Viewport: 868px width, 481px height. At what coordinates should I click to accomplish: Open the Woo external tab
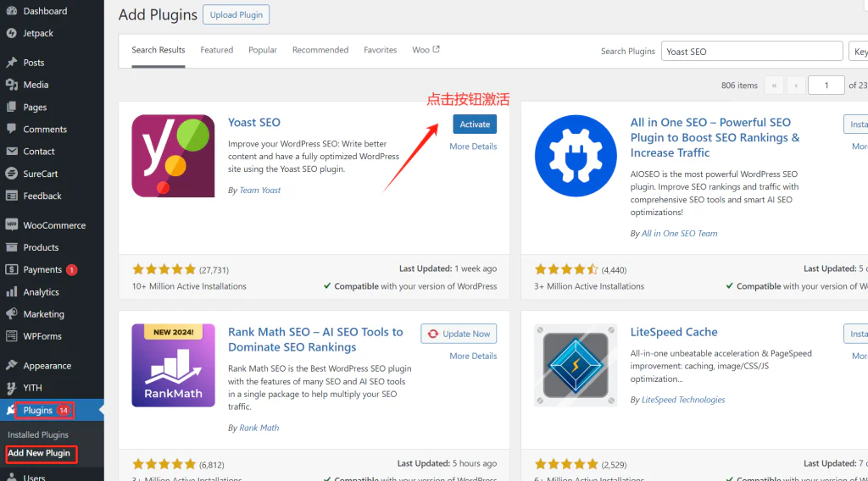coord(426,50)
